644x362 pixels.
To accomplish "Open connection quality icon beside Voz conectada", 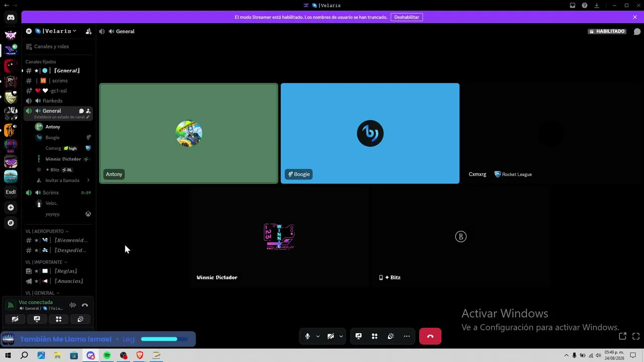I will point(11,305).
